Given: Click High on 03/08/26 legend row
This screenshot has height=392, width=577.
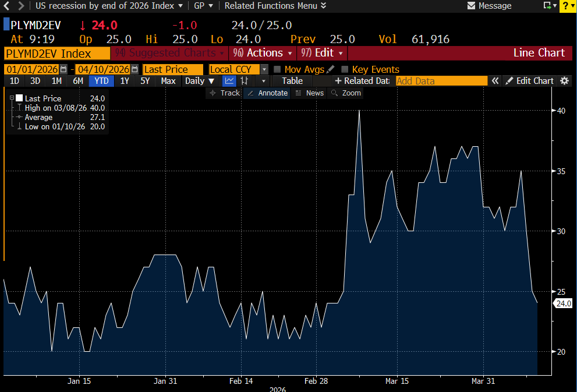Looking at the screenshot, I should [61, 108].
